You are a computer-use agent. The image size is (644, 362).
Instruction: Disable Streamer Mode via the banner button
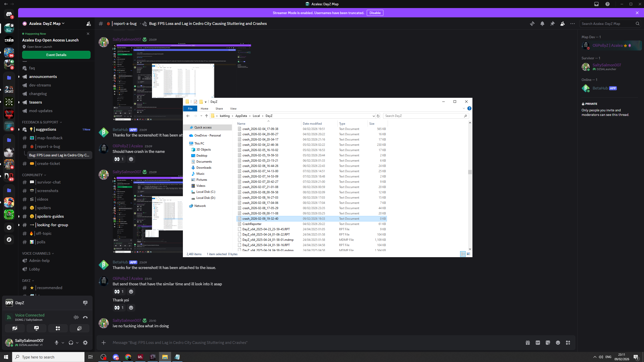coord(375,13)
